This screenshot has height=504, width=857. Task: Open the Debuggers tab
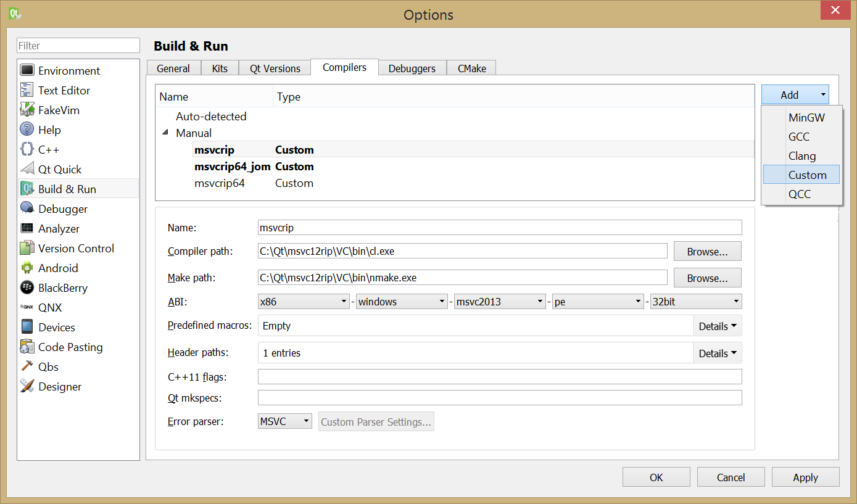[x=412, y=68]
